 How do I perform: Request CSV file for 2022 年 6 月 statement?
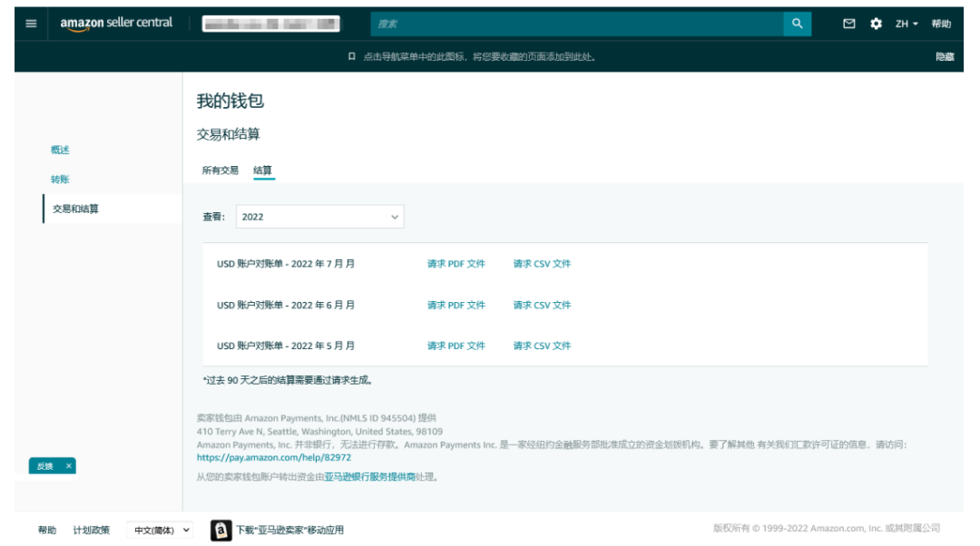coord(542,305)
